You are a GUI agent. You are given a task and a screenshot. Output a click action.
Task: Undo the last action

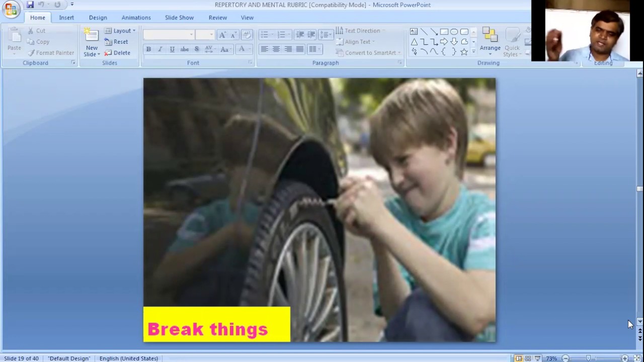coord(41,5)
